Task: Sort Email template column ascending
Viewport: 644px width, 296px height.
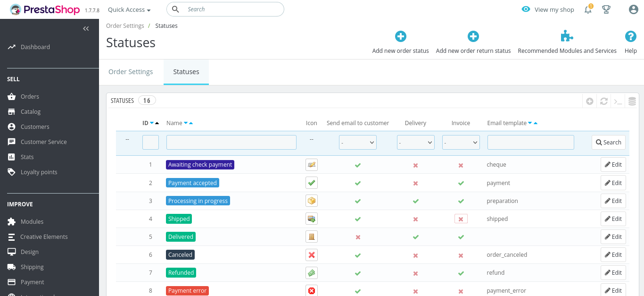Action: pos(536,123)
